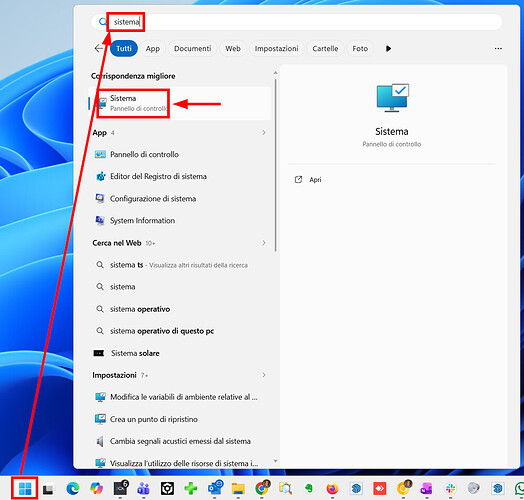Open the yellow Chrome Canary icon in the taskbar
This screenshot has height=500, width=524.
[x=404, y=488]
